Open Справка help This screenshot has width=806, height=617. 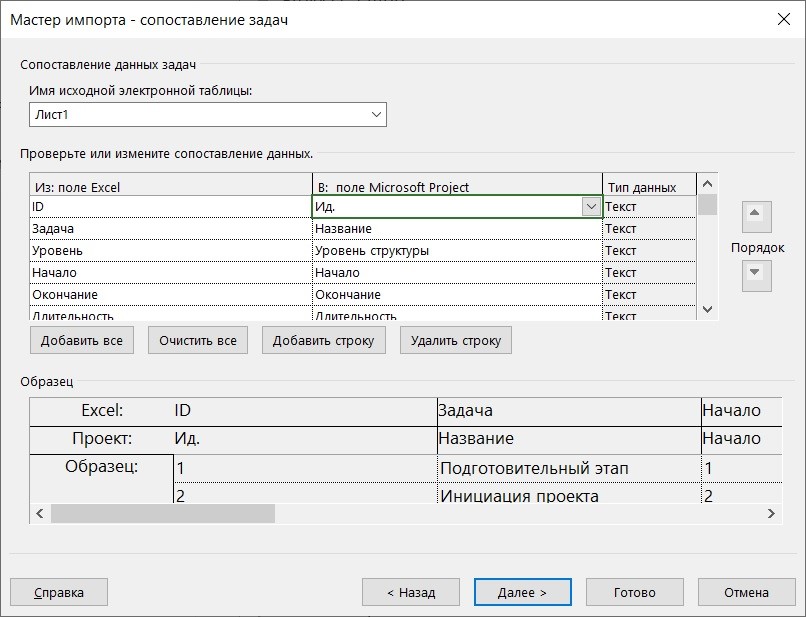tap(59, 592)
